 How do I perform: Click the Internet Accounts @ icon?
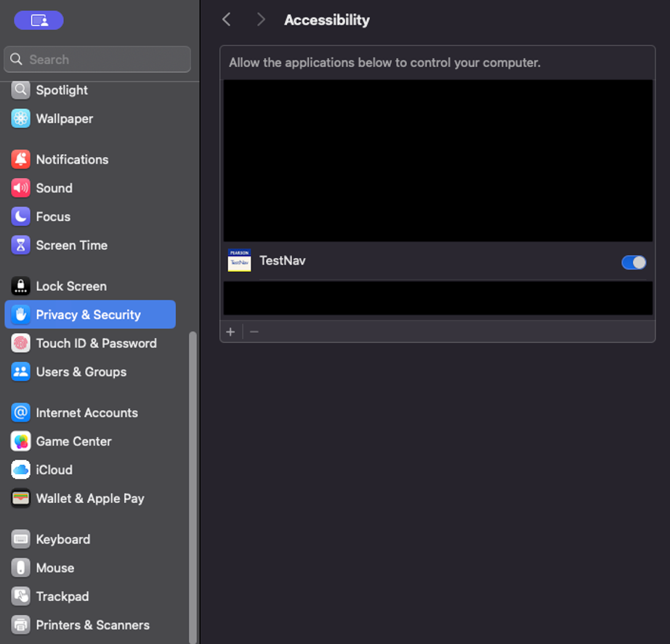click(20, 412)
